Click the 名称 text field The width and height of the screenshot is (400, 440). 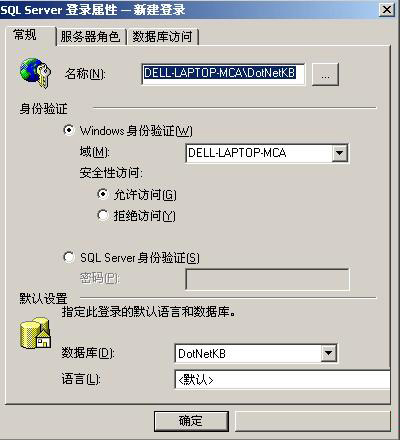223,74
